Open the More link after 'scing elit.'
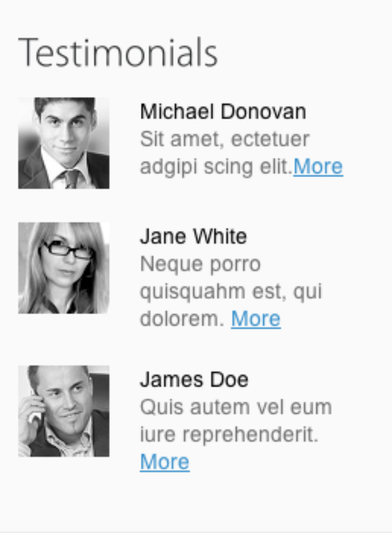 point(318,166)
